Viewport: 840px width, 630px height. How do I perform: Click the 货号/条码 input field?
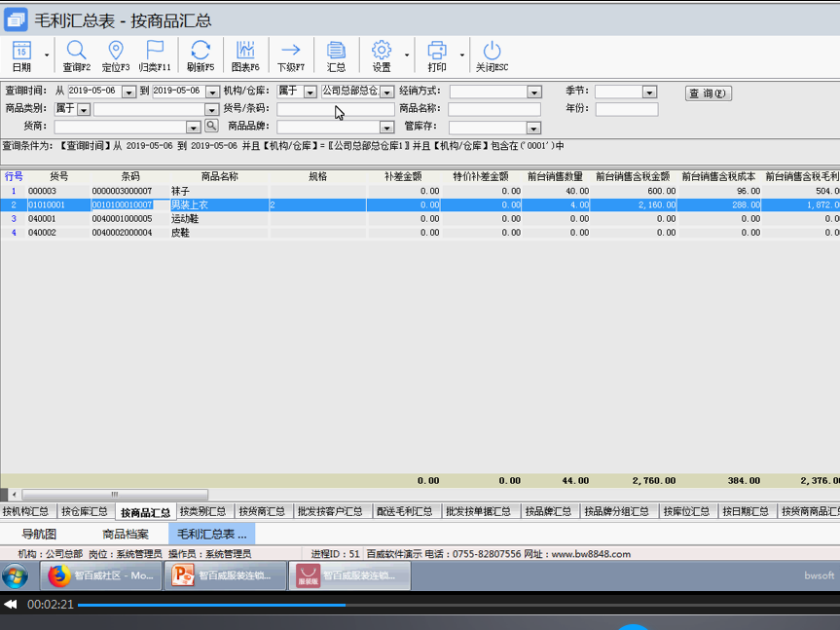[335, 110]
